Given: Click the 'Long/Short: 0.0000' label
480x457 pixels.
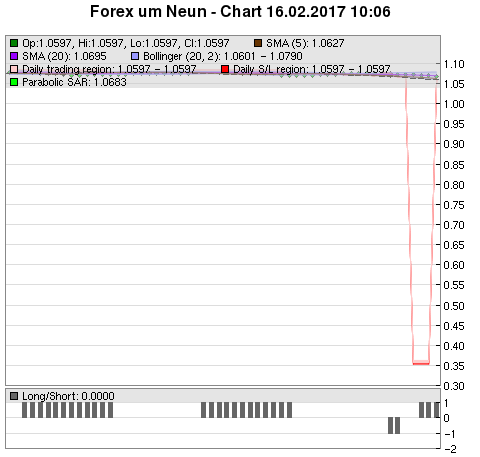Looking at the screenshot, I should pyautogui.click(x=68, y=396).
